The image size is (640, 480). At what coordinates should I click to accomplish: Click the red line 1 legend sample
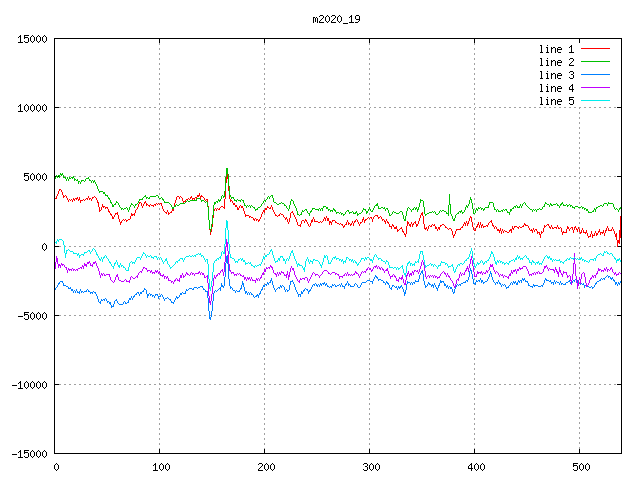[x=596, y=49]
